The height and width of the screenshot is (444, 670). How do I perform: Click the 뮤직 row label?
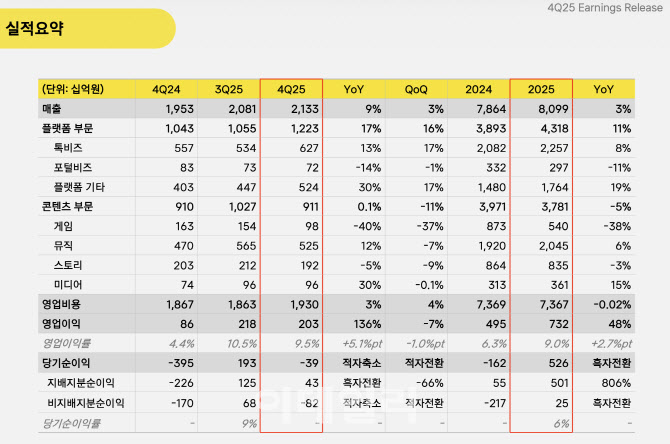click(64, 246)
